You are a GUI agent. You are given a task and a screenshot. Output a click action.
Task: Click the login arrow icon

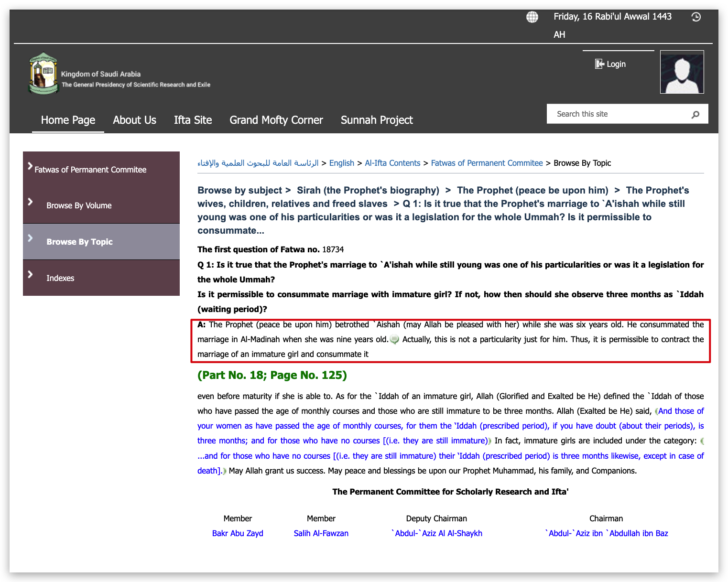(x=599, y=64)
